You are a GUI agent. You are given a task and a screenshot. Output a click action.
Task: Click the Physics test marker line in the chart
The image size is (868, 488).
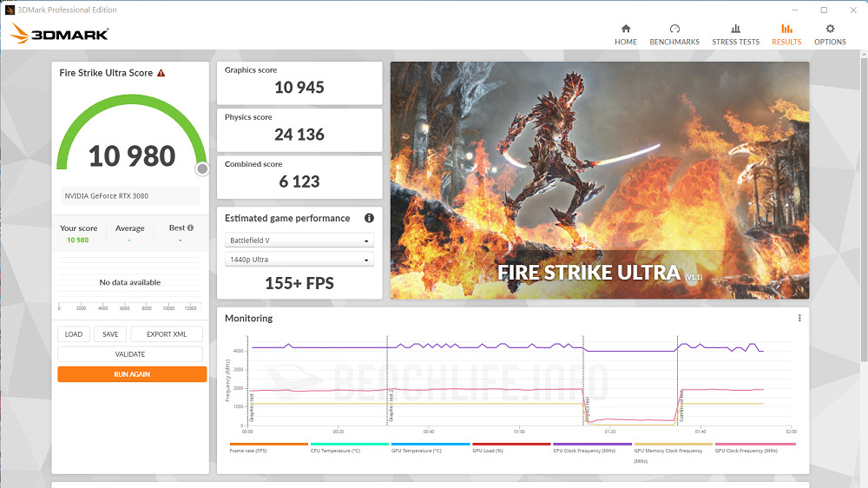(x=583, y=380)
